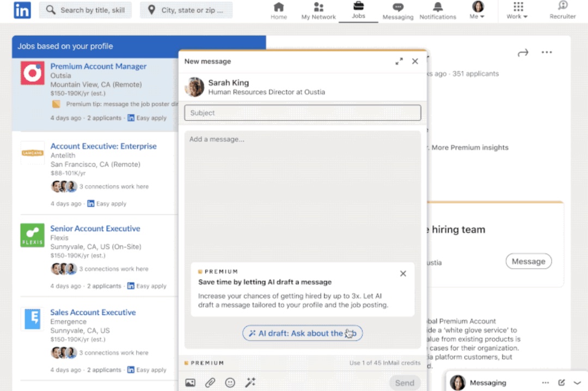This screenshot has width=588, height=391.
Task: Open job more options ellipsis menu
Action: [x=547, y=52]
